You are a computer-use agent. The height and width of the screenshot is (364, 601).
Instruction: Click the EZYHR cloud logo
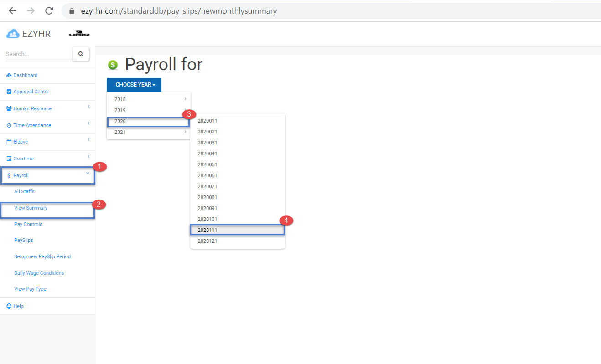13,34
